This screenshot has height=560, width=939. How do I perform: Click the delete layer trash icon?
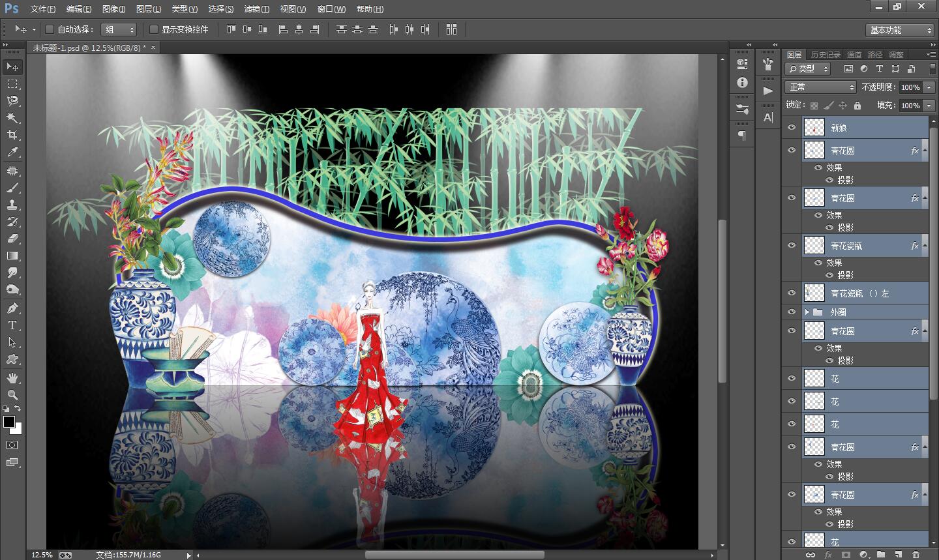916,555
